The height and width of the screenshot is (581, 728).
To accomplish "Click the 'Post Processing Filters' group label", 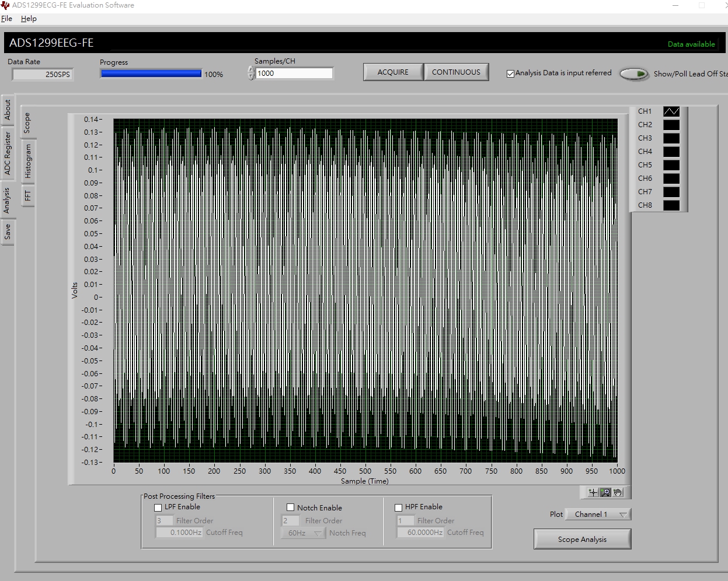I will (179, 496).
